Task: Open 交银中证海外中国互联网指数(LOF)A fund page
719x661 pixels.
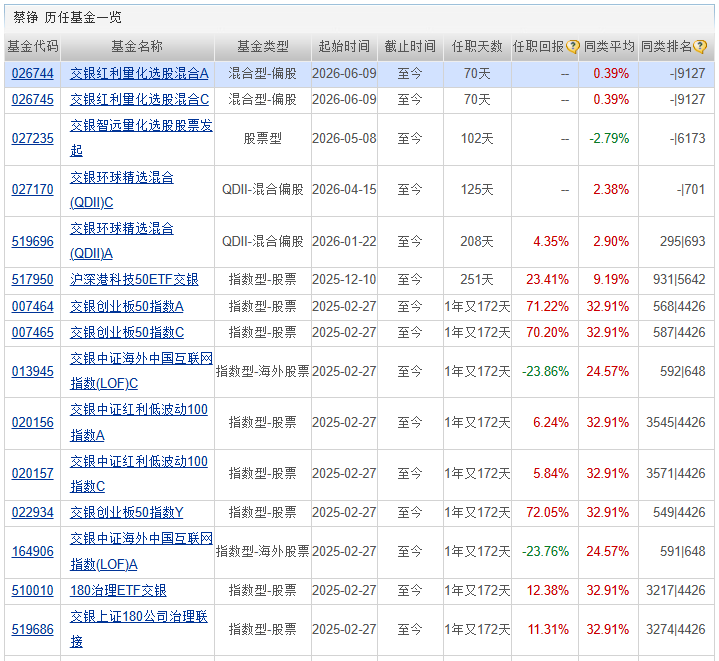Action: (141, 551)
